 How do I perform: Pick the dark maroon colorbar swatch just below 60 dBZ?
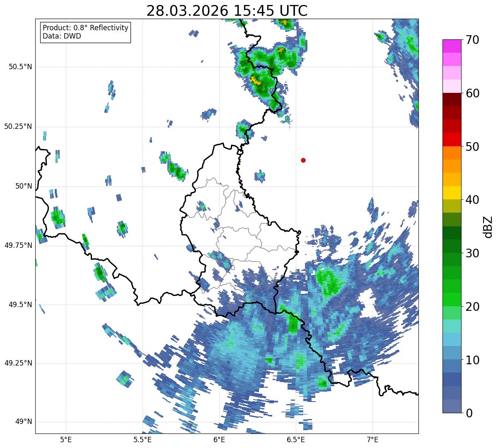(451, 99)
